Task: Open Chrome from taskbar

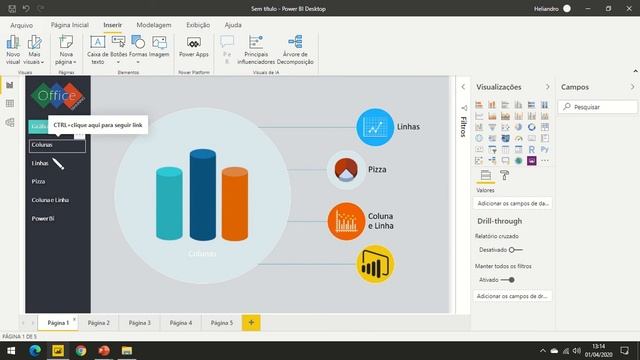Action: coord(81,351)
